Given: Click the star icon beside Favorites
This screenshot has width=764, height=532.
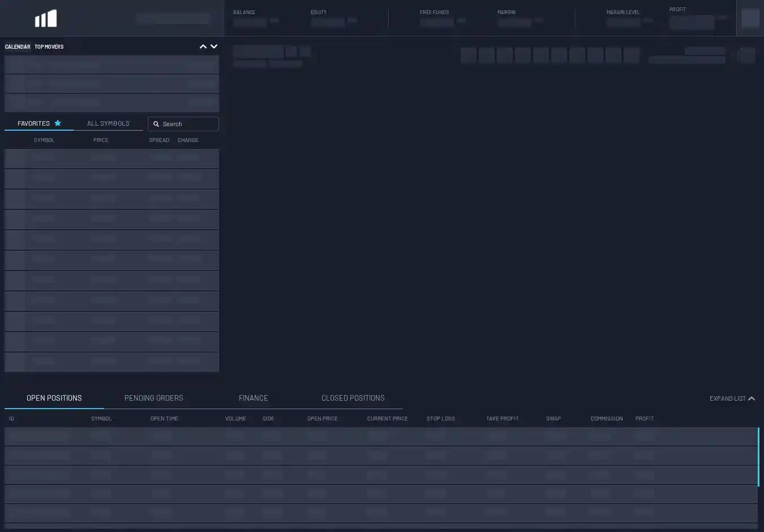Looking at the screenshot, I should (58, 123).
